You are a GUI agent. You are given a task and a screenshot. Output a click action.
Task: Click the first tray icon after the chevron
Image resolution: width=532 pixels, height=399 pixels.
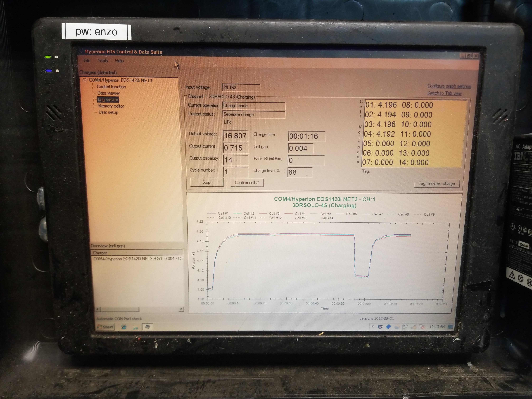coord(380,327)
